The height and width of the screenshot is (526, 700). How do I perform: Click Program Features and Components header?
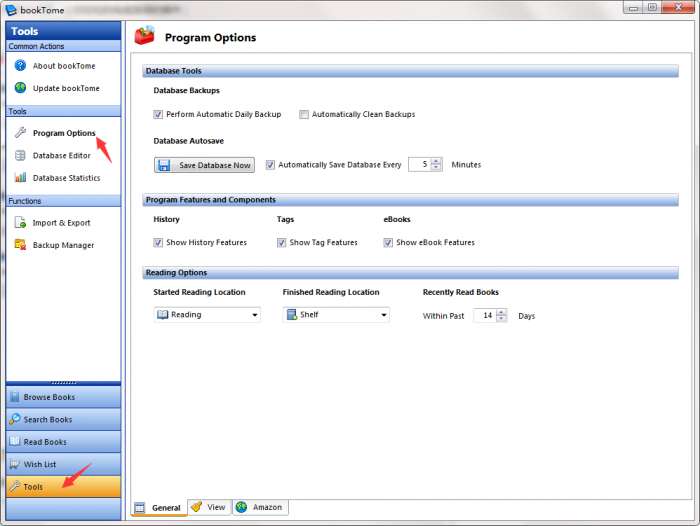[410, 200]
